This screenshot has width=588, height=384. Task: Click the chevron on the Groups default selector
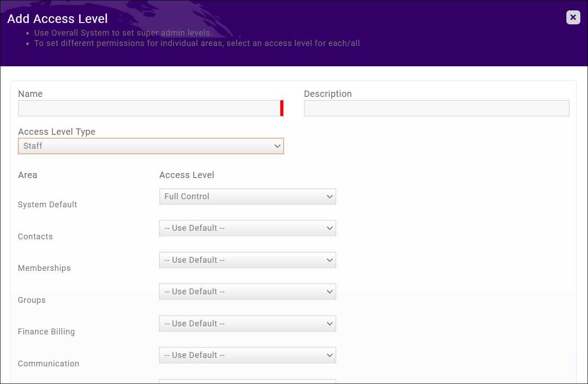[x=329, y=292]
